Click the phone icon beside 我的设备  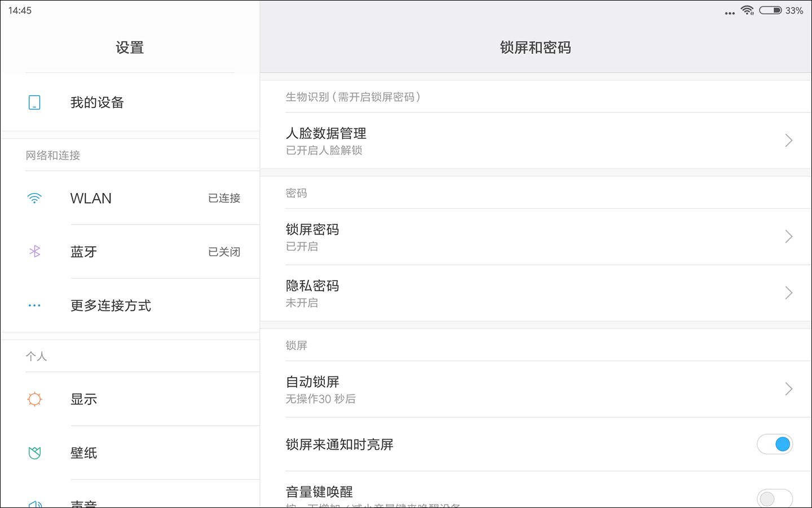(x=34, y=102)
